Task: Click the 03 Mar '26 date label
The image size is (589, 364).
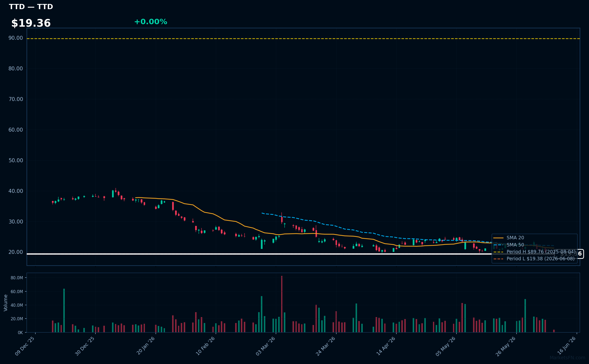Action: (x=266, y=346)
